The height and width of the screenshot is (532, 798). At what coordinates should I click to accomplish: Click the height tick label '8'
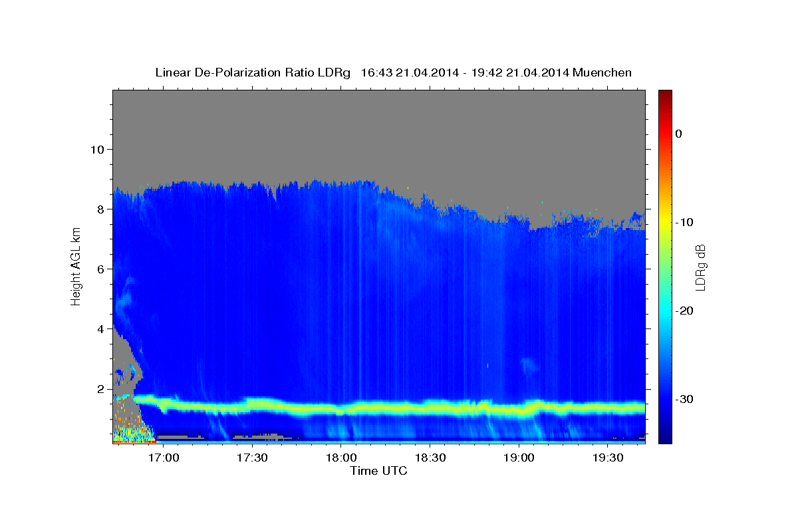point(100,209)
